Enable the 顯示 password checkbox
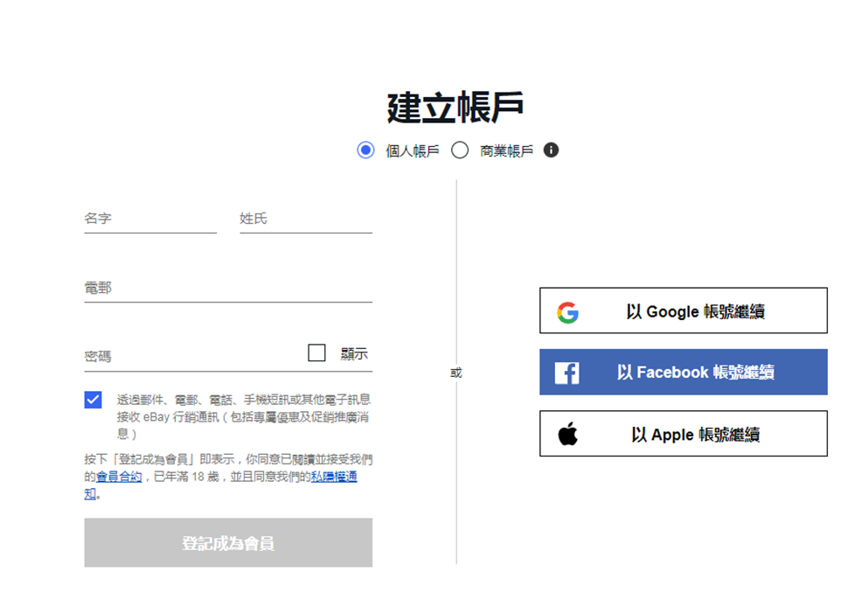868x593 pixels. 316,353
